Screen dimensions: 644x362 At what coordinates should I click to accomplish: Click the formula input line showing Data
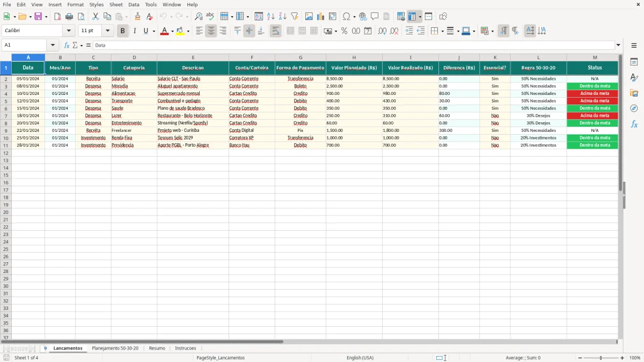pos(354,45)
